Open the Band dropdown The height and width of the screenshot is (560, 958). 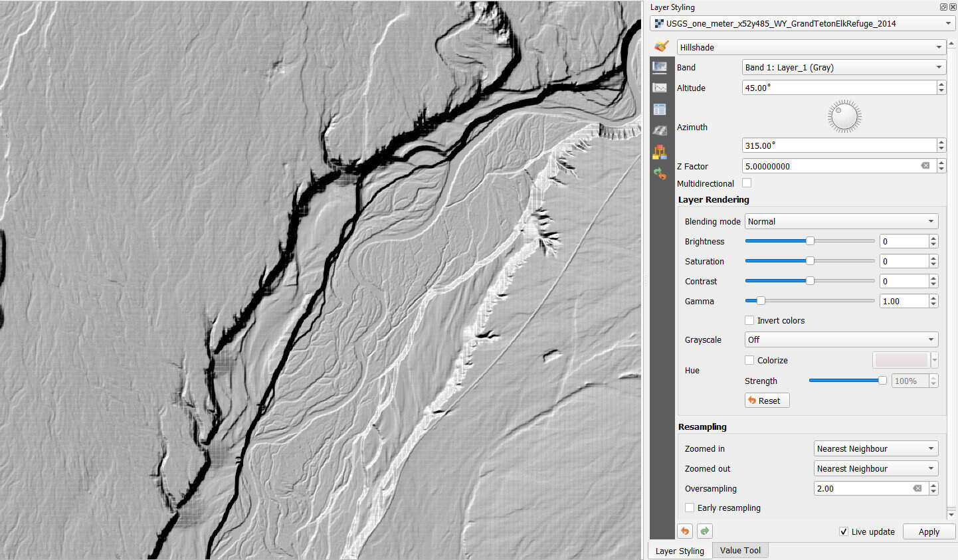[842, 66]
